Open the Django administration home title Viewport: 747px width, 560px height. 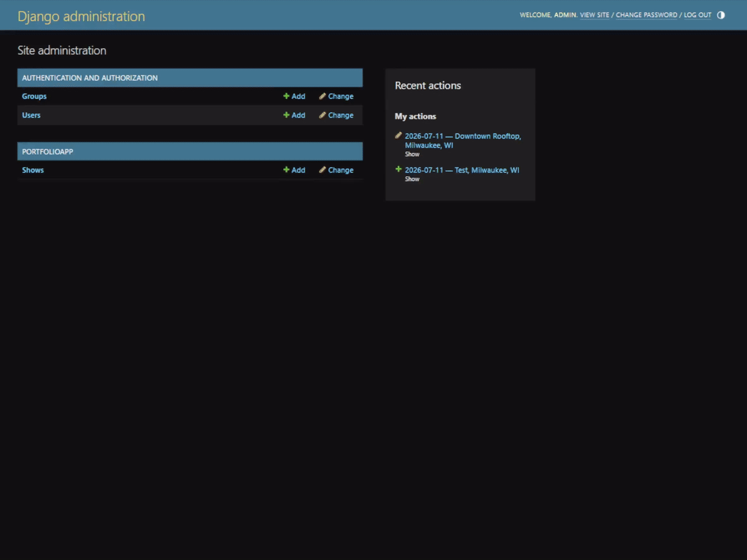pos(81,16)
